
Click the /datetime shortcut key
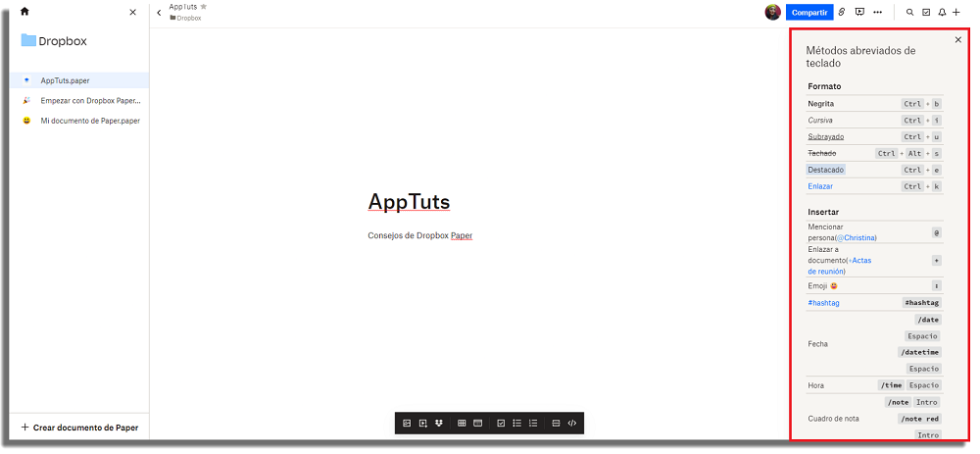point(919,352)
